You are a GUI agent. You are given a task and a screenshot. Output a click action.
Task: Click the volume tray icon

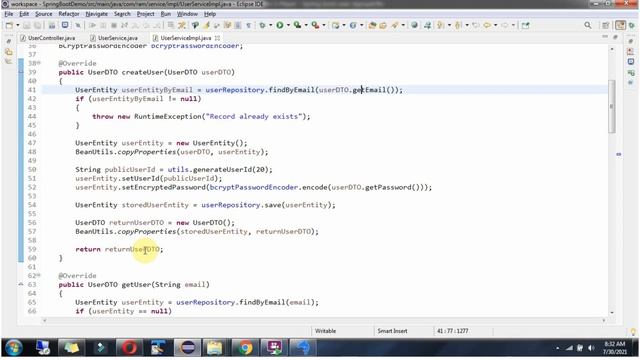(591, 348)
